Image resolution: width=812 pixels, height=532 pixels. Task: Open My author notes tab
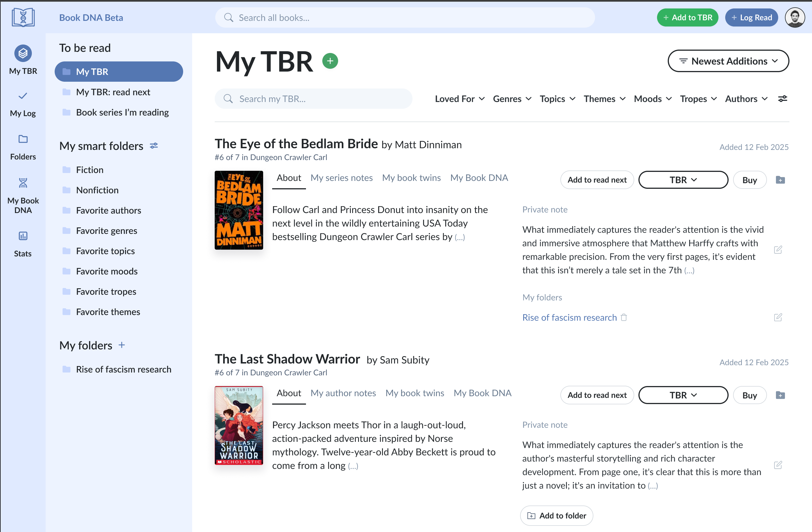click(x=343, y=393)
